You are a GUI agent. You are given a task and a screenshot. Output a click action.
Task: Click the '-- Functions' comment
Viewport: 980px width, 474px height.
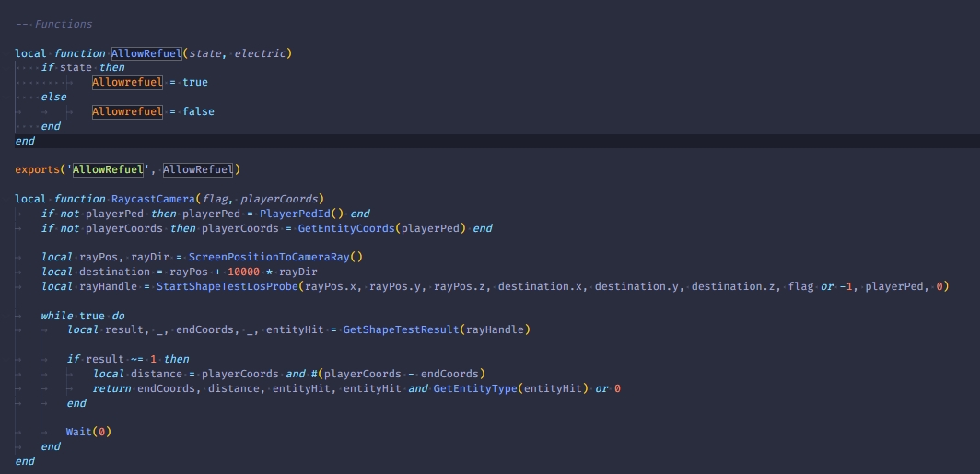(54, 24)
